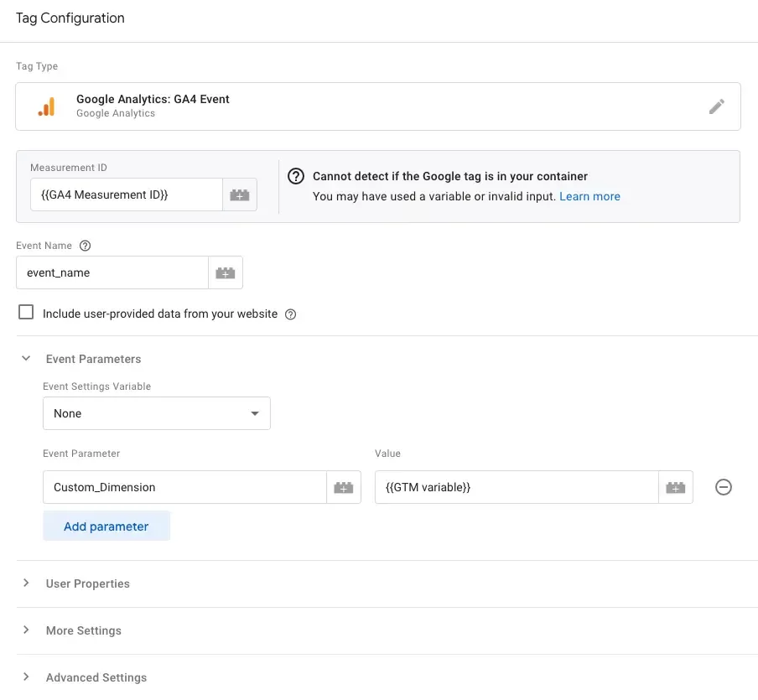Image resolution: width=758 pixels, height=700 pixels.
Task: Expand the More Settings section
Action: tap(26, 630)
